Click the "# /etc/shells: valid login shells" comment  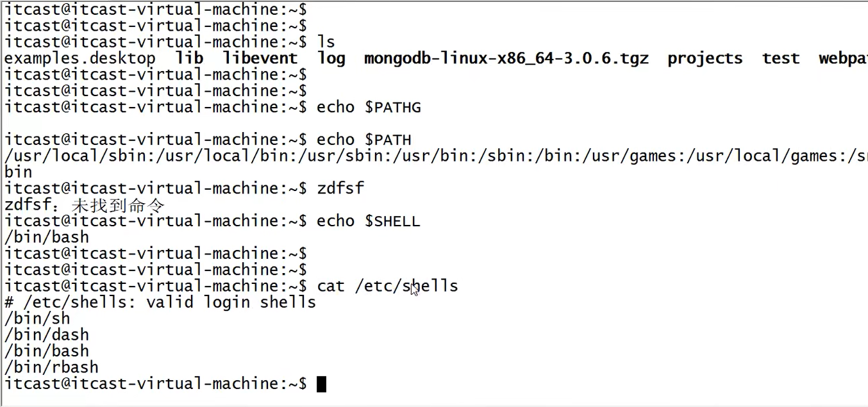coord(160,302)
